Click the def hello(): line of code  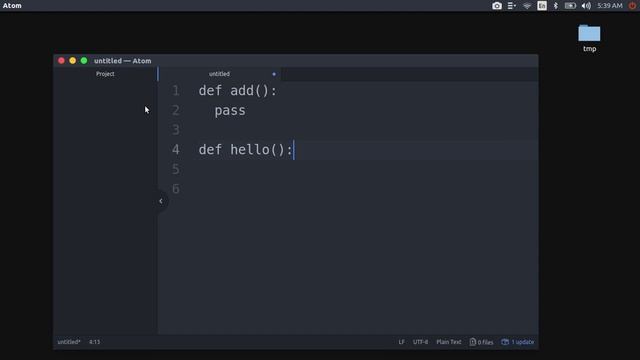point(245,149)
